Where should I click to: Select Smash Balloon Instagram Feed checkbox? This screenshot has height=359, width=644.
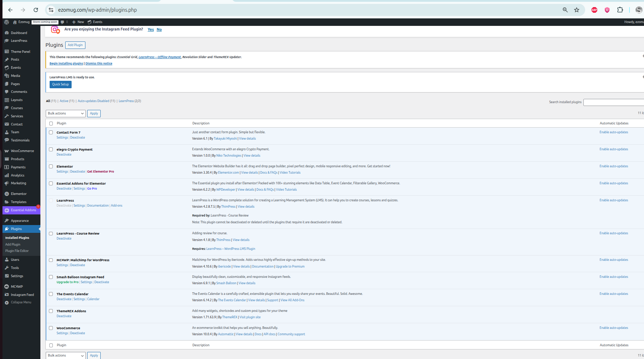coord(51,277)
